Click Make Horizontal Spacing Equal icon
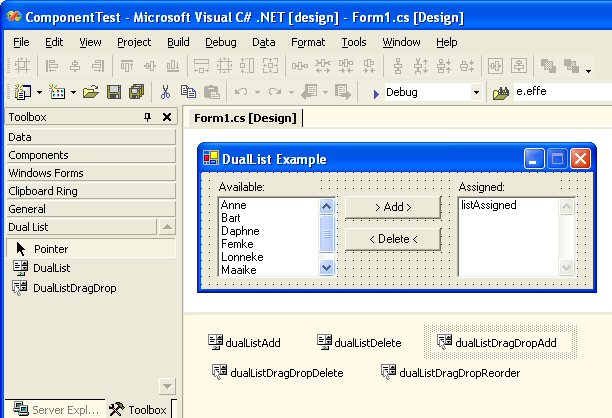The height and width of the screenshot is (418, 612). click(x=300, y=66)
